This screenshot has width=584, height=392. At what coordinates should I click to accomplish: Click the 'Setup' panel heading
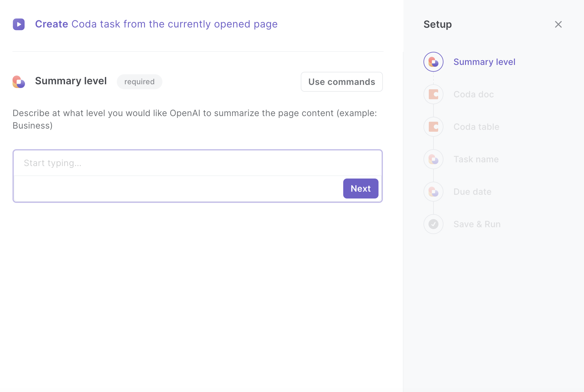point(438,24)
